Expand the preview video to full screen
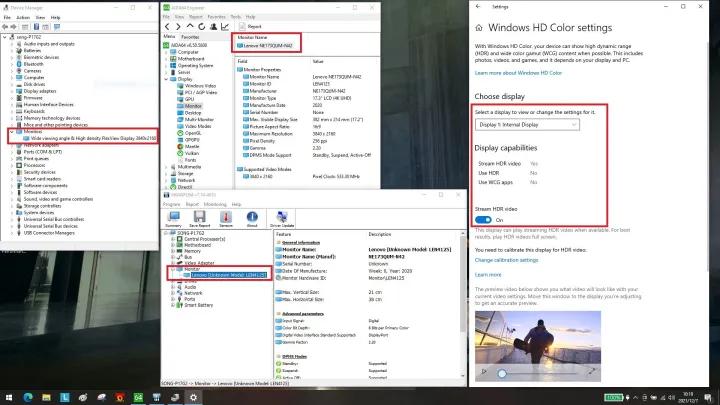Image resolution: width=720 pixels, height=405 pixels. pos(591,371)
